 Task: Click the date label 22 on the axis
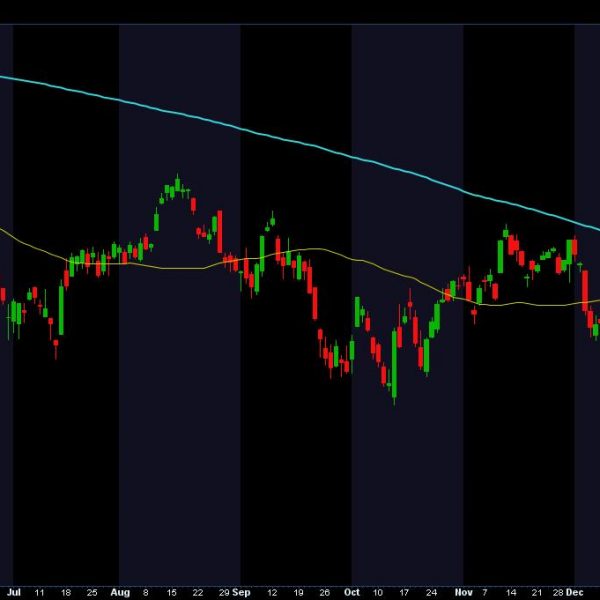click(x=198, y=593)
